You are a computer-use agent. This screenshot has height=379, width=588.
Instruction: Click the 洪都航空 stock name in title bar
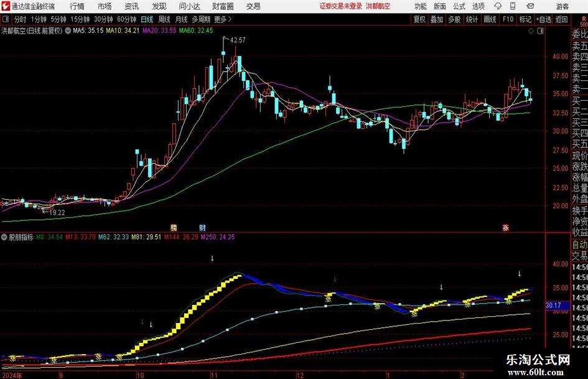coord(378,6)
